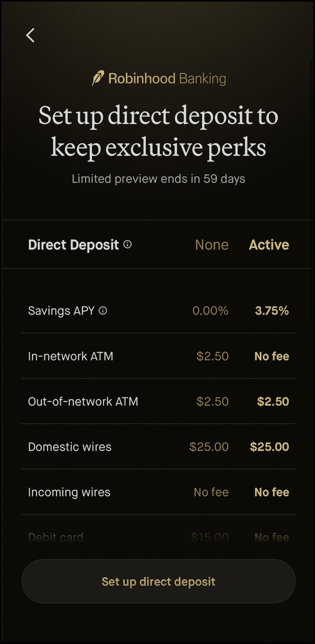Viewport: 315px width, 644px height.
Task: Tap the Out-of-network ATM row label
Action: tap(83, 402)
